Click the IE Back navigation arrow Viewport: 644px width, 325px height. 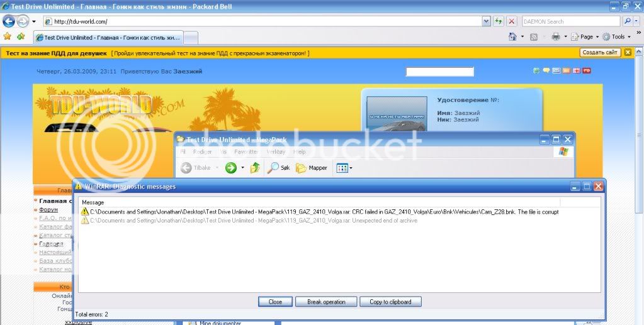tap(9, 21)
